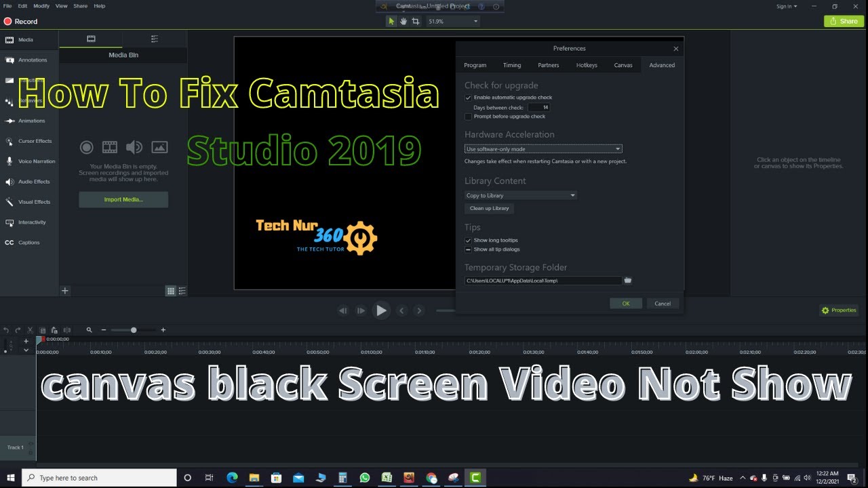
Task: Toggle Show long tooltips checkbox
Action: pyautogui.click(x=468, y=240)
